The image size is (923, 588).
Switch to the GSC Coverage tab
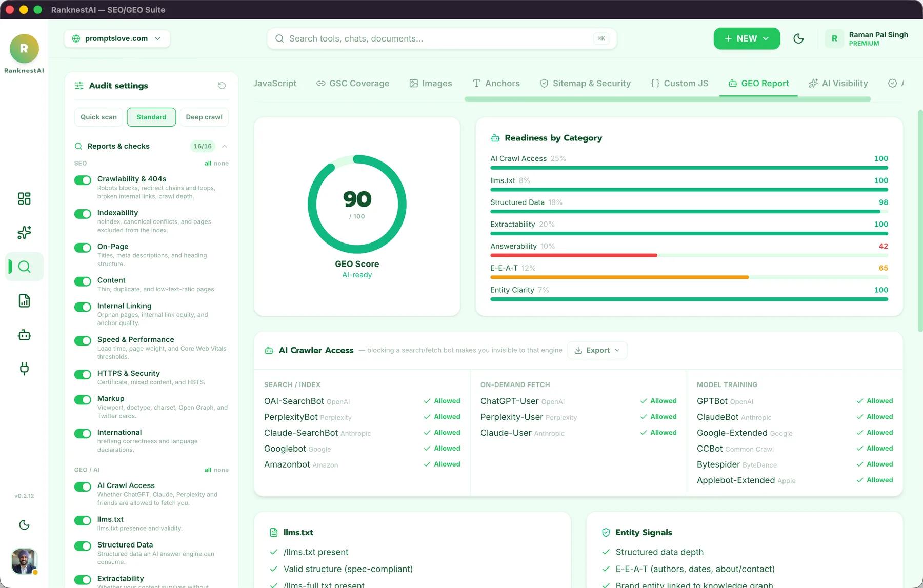(x=353, y=83)
